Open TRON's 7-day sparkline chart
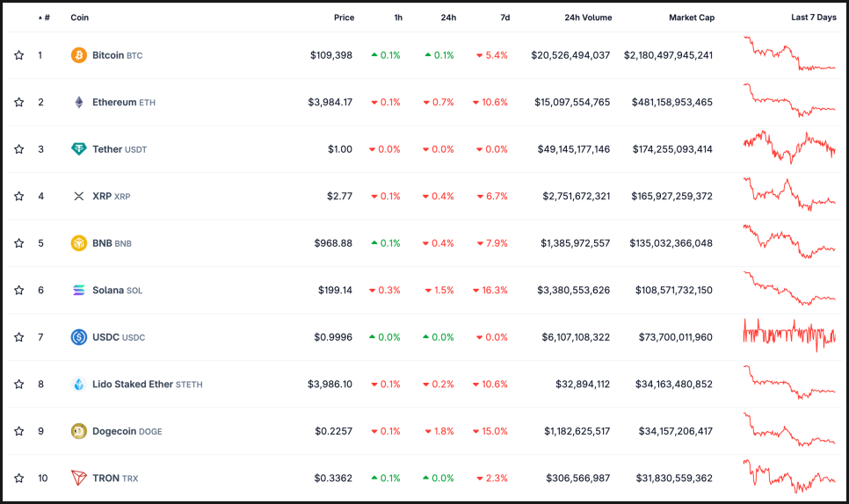Viewport: 849px width, 504px height. point(789,477)
